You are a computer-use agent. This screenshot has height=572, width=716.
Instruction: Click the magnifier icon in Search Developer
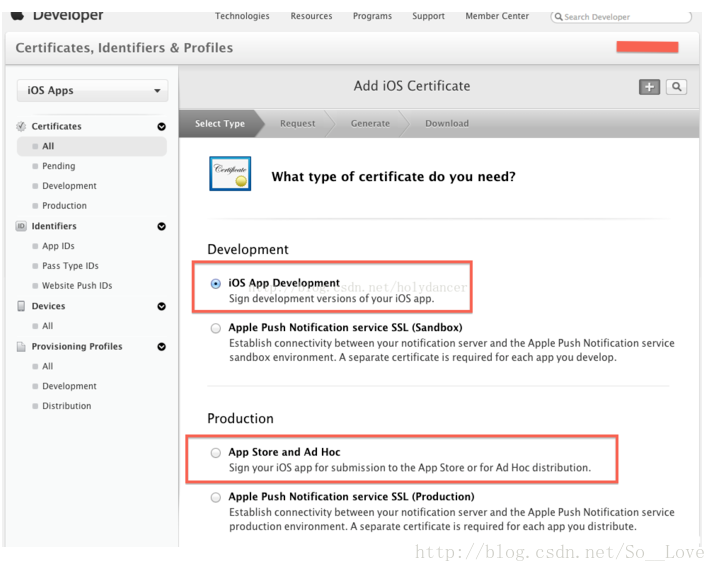pos(558,17)
